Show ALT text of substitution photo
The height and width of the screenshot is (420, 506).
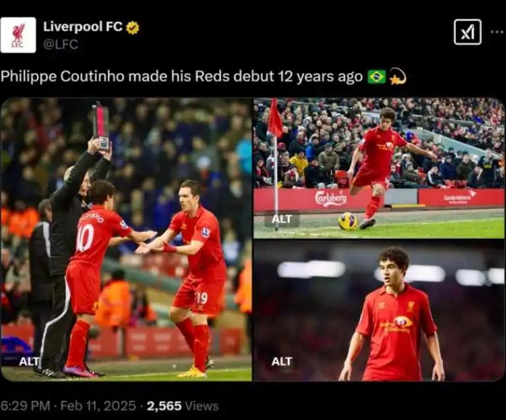(29, 362)
